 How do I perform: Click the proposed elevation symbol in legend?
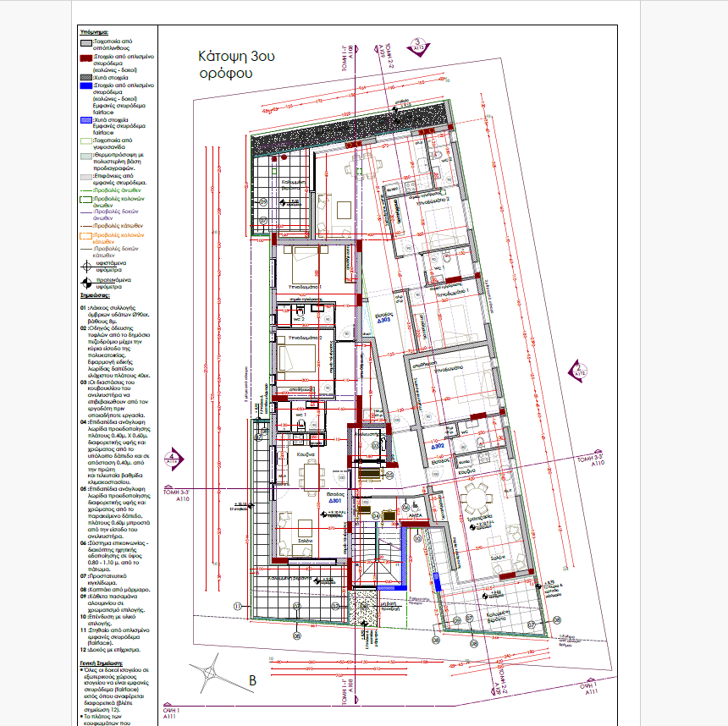(x=86, y=284)
